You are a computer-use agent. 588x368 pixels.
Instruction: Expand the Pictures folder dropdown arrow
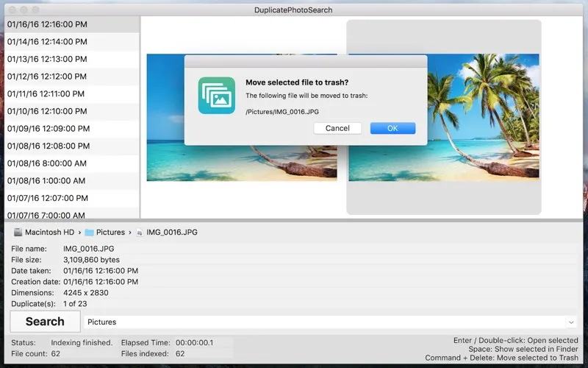click(x=571, y=322)
